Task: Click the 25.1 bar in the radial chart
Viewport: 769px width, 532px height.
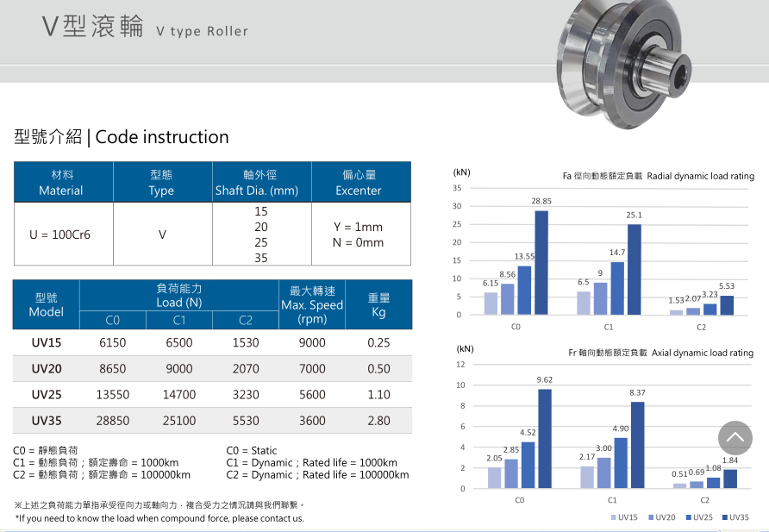Action: click(635, 269)
